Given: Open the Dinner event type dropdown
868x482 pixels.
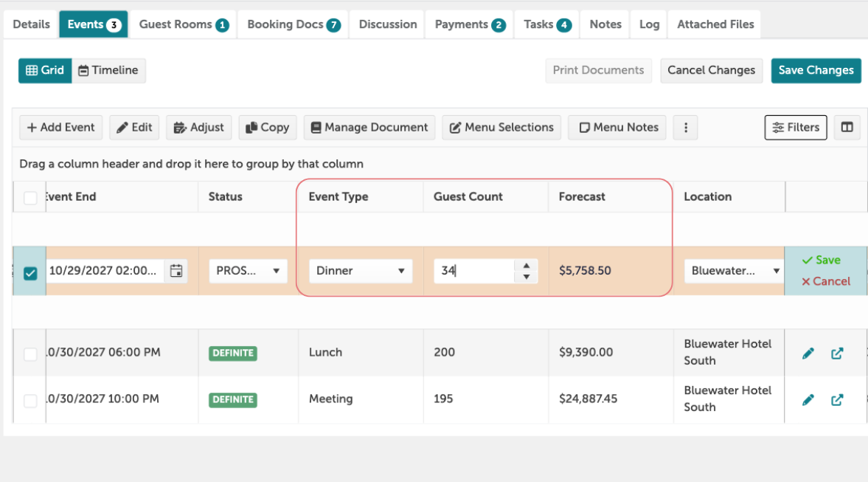Looking at the screenshot, I should (361, 271).
